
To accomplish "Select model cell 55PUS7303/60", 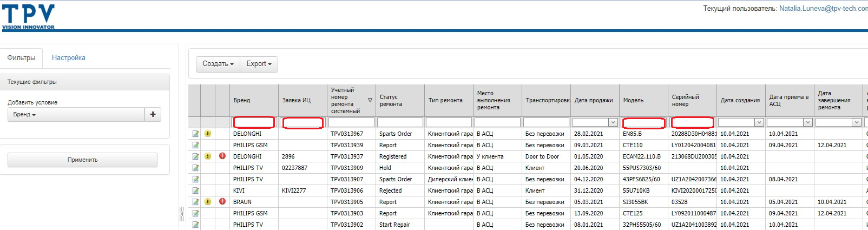I will [643, 168].
